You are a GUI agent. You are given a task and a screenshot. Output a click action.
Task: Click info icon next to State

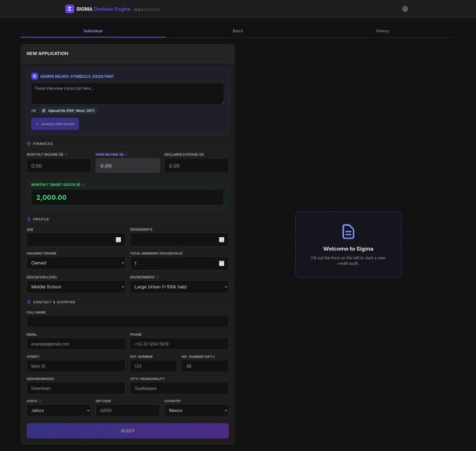click(40, 401)
